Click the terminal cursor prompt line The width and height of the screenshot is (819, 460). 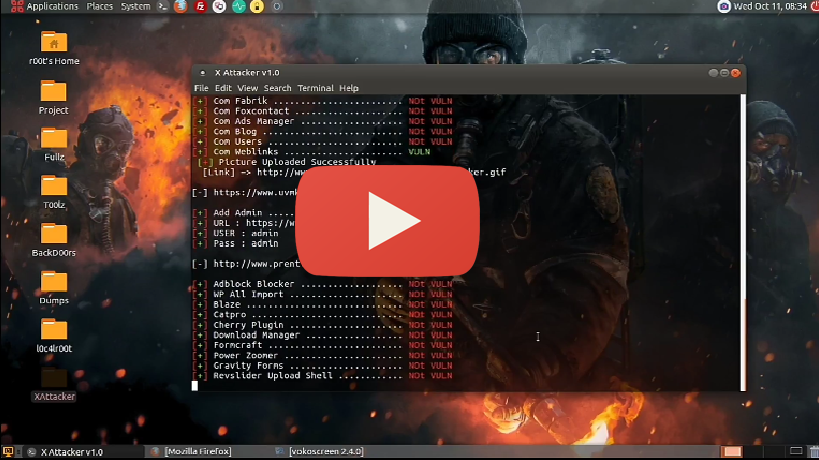tap(195, 386)
